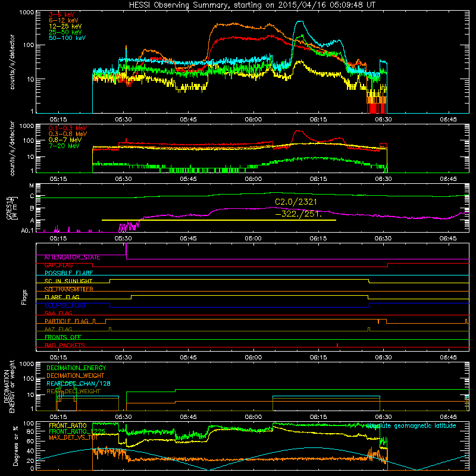
Task: Select the 50-100 keV legend label
Action: tap(67, 38)
